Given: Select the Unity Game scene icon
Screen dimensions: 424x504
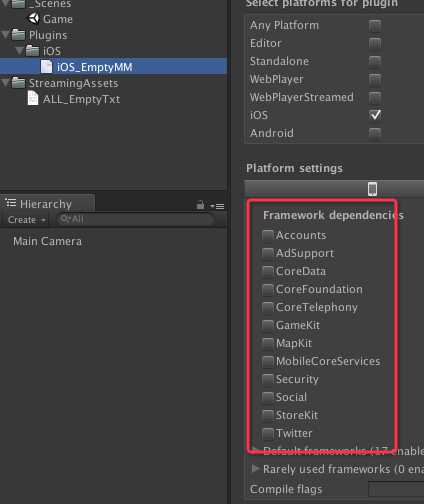Looking at the screenshot, I should (33, 18).
